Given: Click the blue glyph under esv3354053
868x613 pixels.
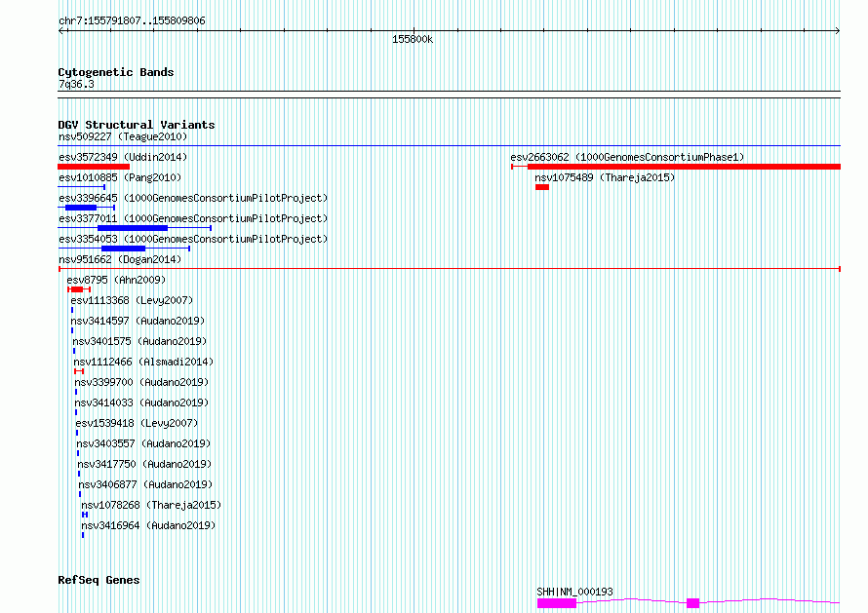Looking at the screenshot, I should tap(124, 249).
